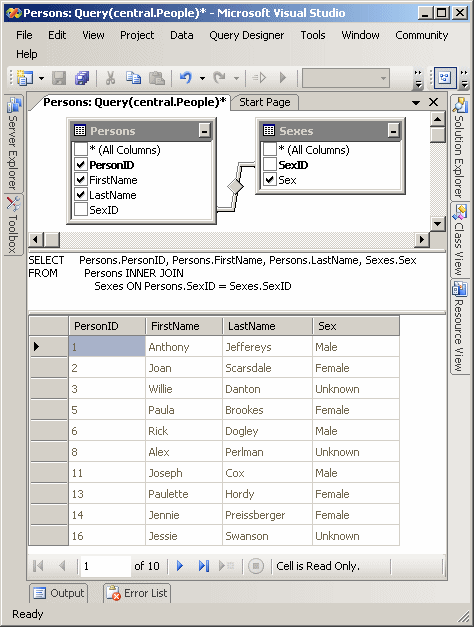Click the Save toolbar icon
474x627 pixels.
(x=59, y=78)
